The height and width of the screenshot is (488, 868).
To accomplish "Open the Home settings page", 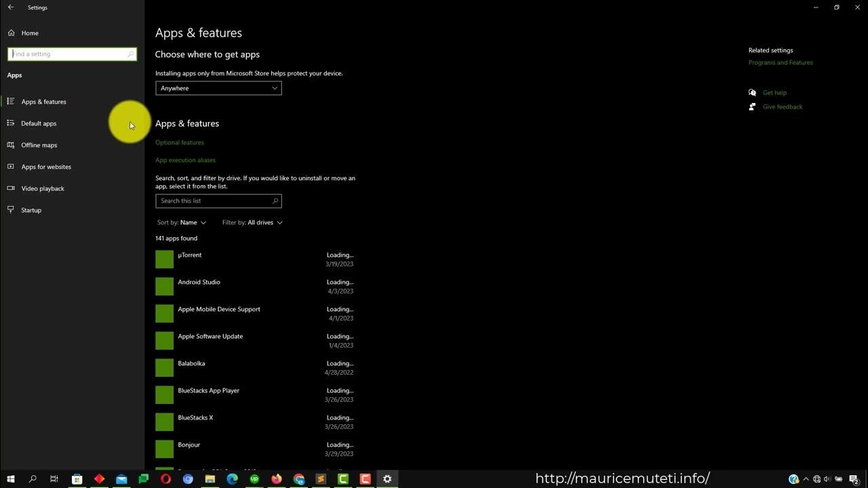I will 30,33.
